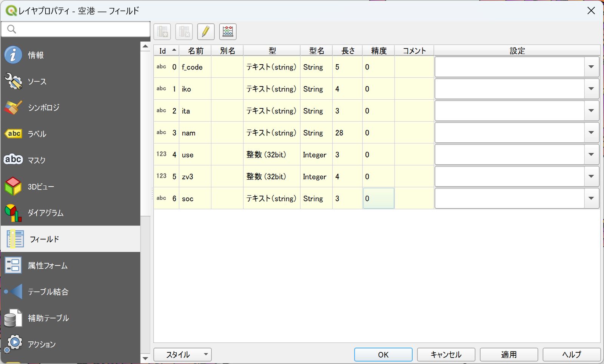Click the ヘルプ button
The width and height of the screenshot is (604, 364).
(572, 355)
